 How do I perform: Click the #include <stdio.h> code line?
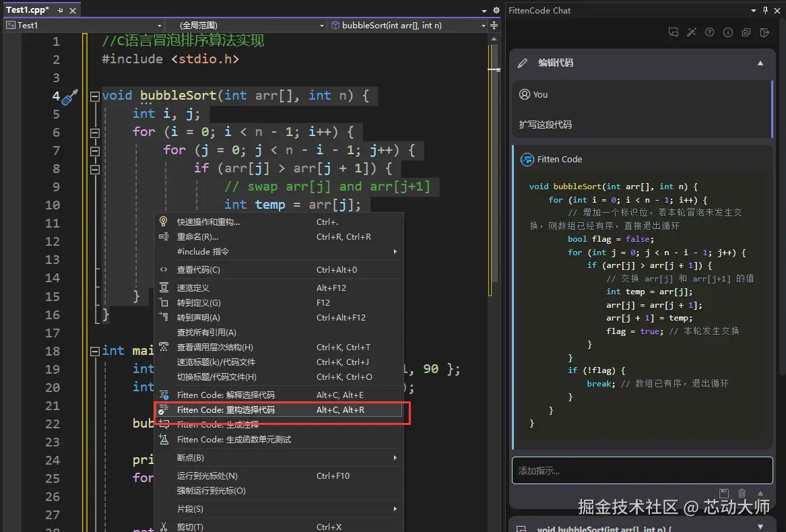click(170, 59)
